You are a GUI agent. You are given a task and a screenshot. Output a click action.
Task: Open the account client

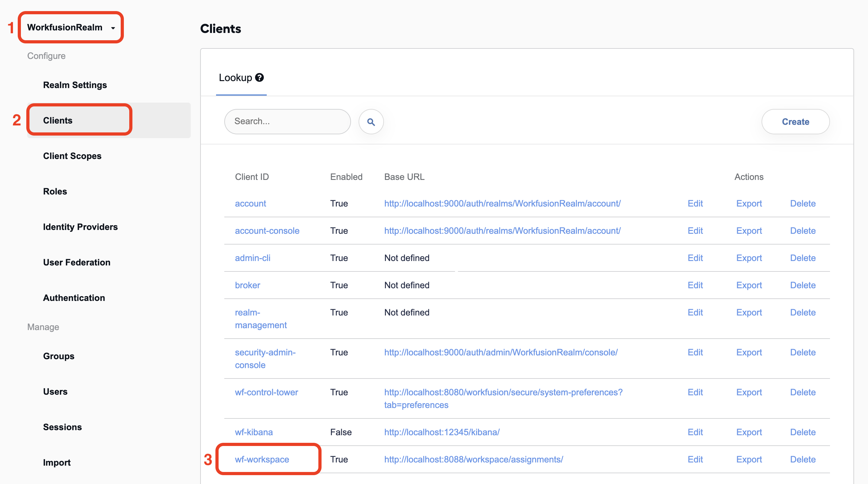pos(250,203)
